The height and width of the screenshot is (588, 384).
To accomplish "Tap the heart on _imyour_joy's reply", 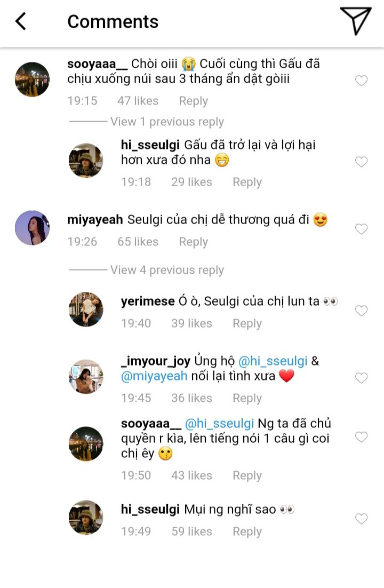I will (361, 378).
